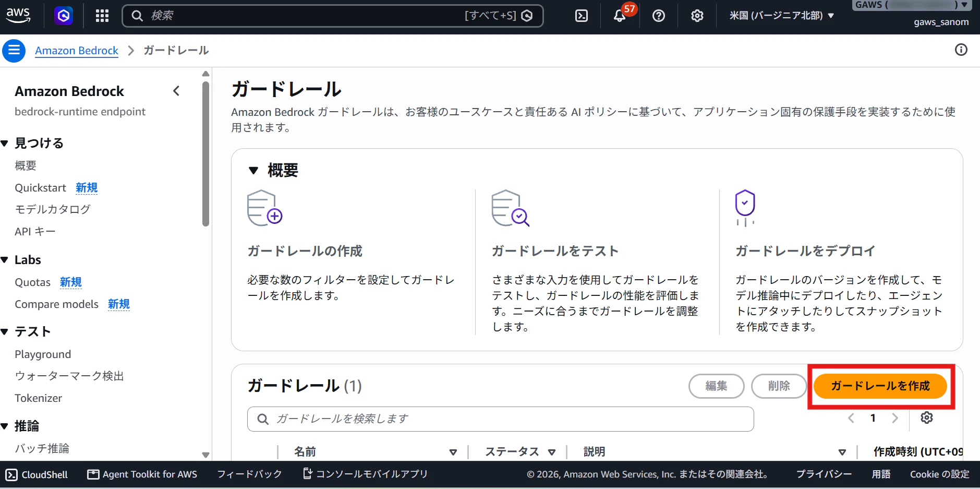Click the sidebar scroll-up arrow
The image size is (980, 489).
point(205,74)
